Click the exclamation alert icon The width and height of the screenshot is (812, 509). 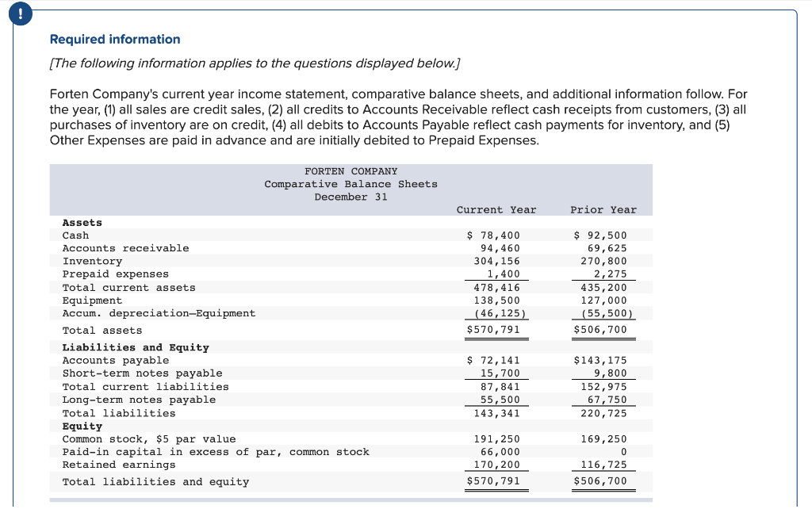[20, 13]
